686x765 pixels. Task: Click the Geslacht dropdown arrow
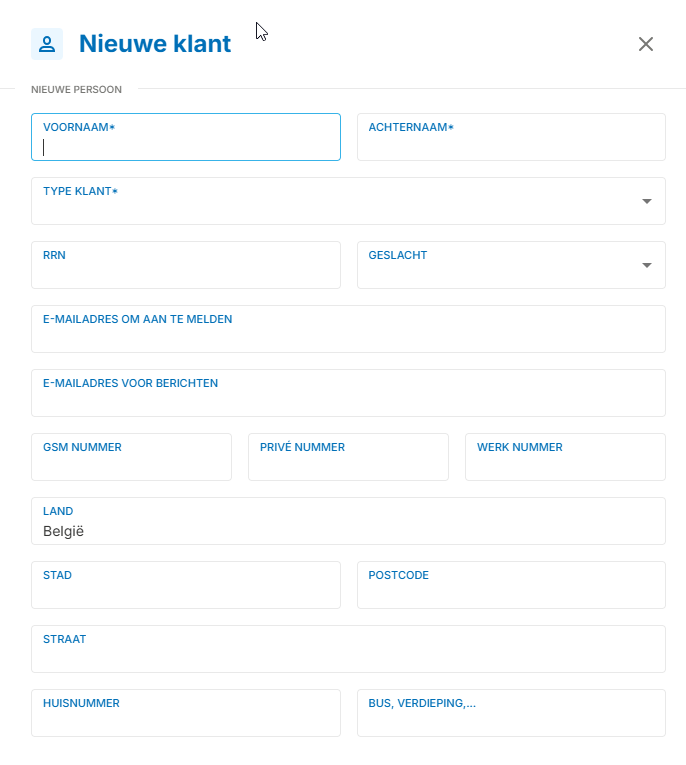point(646,265)
